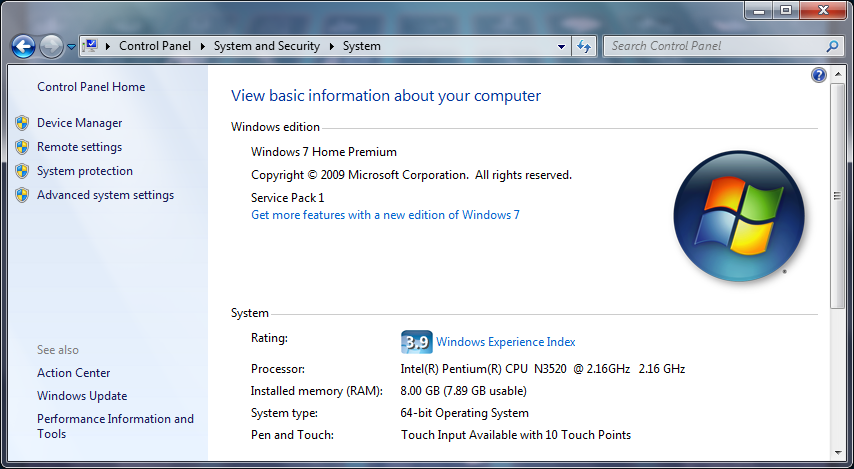Open the address bar history dropdown
The height and width of the screenshot is (469, 854).
tap(561, 47)
